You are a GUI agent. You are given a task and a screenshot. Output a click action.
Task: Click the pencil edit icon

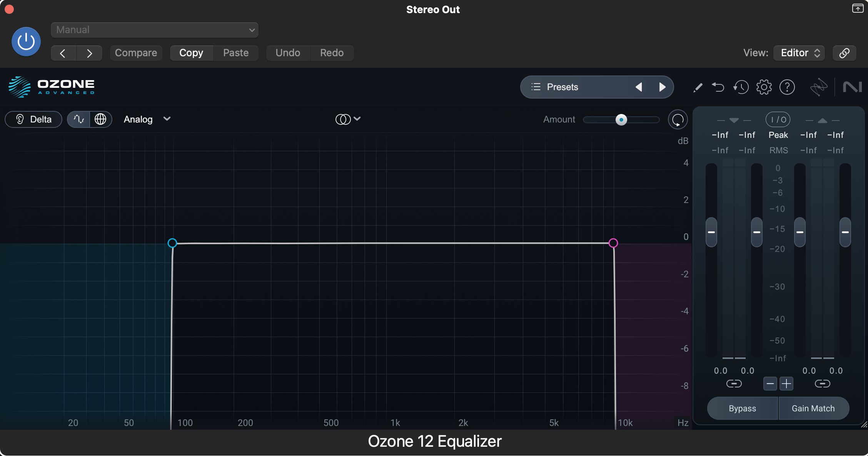point(698,87)
